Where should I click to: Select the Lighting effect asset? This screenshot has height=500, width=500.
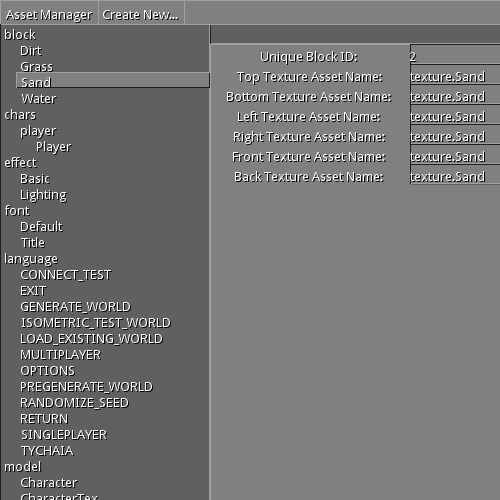pyautogui.click(x=43, y=195)
